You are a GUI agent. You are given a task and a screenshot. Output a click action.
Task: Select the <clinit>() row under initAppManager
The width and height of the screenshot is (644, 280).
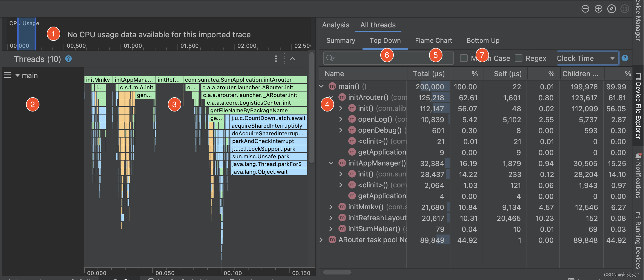point(476,185)
